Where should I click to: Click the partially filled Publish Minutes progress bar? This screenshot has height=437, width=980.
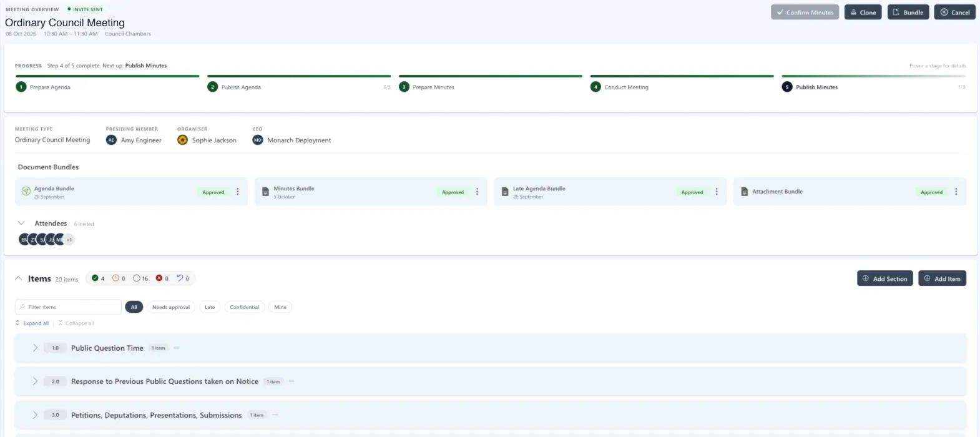click(874, 76)
